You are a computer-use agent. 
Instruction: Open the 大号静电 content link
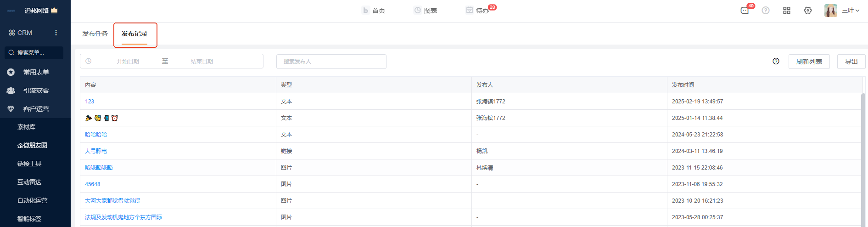click(x=96, y=151)
